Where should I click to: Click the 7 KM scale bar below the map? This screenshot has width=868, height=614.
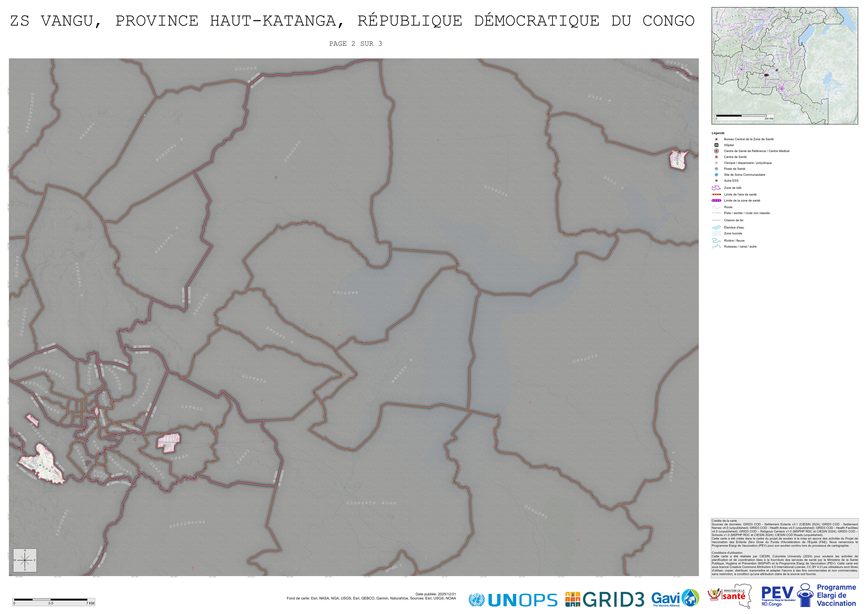[54, 602]
